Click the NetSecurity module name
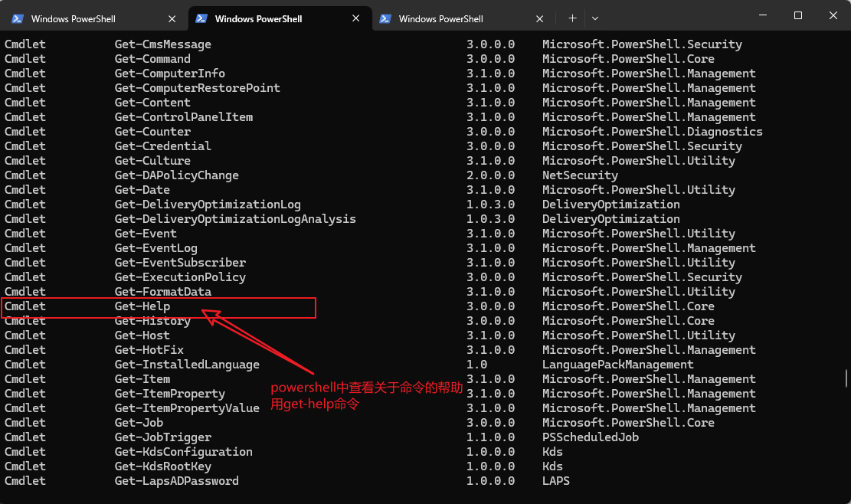Viewport: 851px width, 504px height. [x=580, y=175]
